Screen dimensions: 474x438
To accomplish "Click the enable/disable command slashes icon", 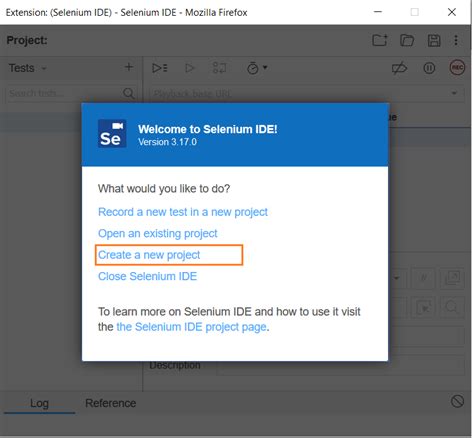I will point(424,278).
